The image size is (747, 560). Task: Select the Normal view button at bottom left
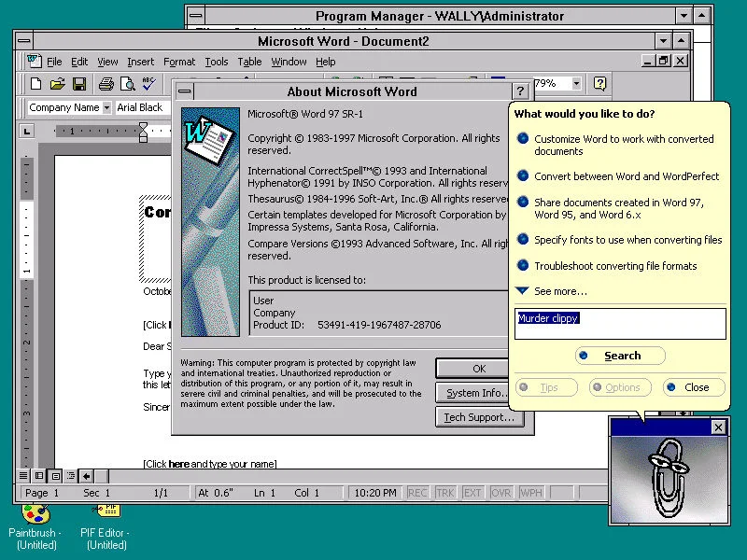[x=22, y=475]
